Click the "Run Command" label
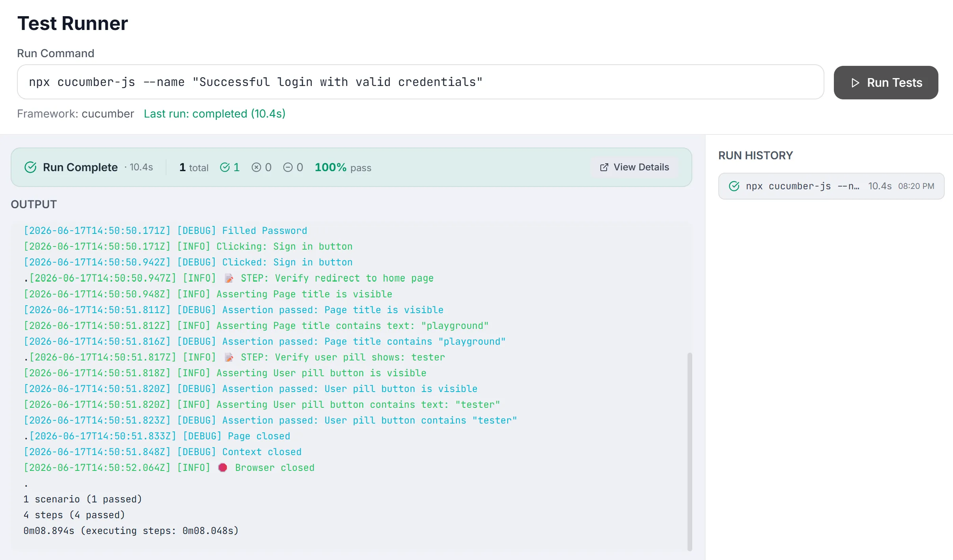This screenshot has width=953, height=560. 56,53
